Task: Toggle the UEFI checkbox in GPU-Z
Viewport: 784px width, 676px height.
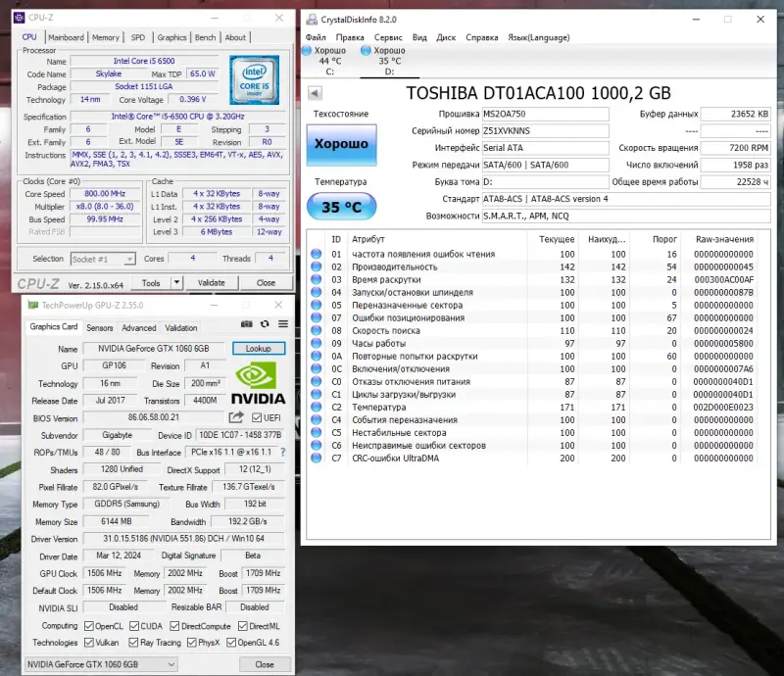Action: click(257, 417)
